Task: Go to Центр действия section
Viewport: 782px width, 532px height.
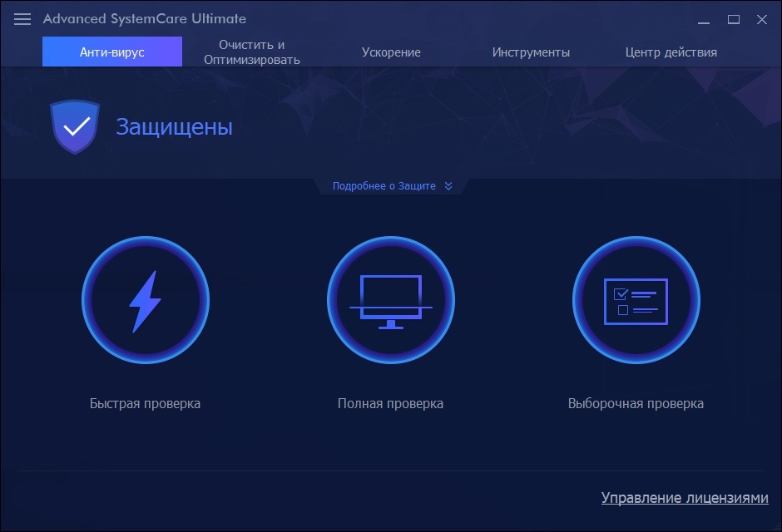Action: [x=671, y=52]
